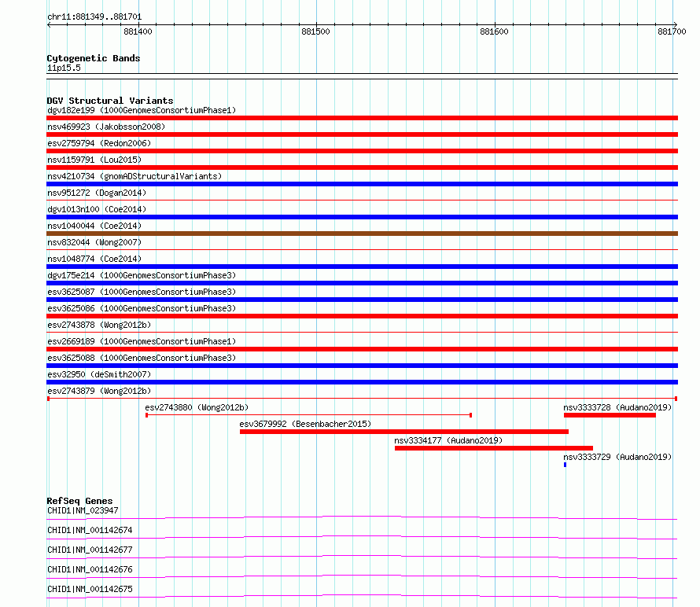Click the RefSeq Genes track heading
This screenshot has height=607, width=700.
tap(79, 501)
